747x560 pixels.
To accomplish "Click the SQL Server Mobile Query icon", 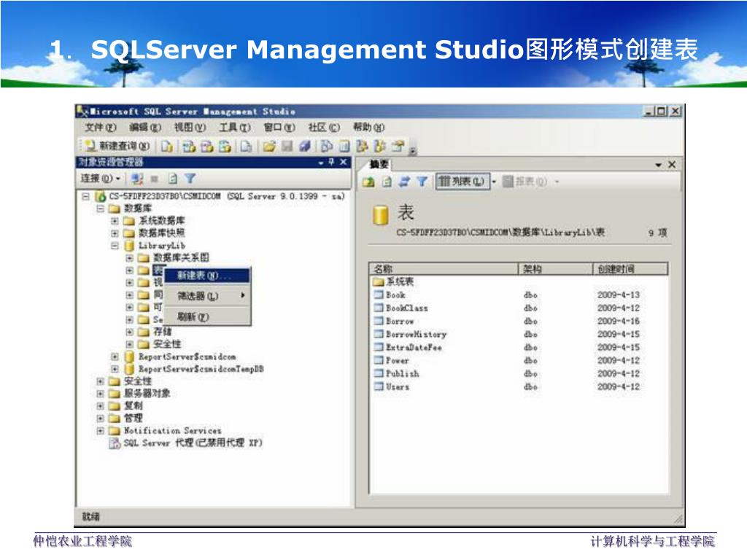I will pos(246,146).
